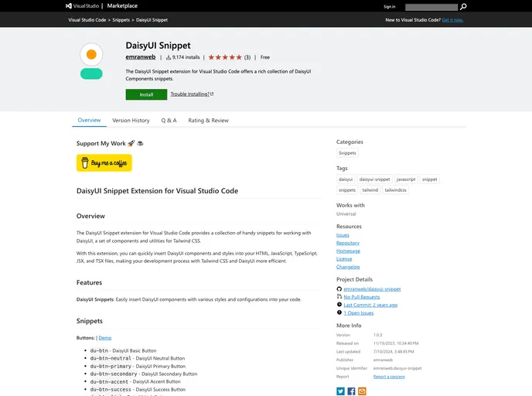Open the emranweb publisher page
This screenshot has width=532, height=396.
(x=141, y=57)
